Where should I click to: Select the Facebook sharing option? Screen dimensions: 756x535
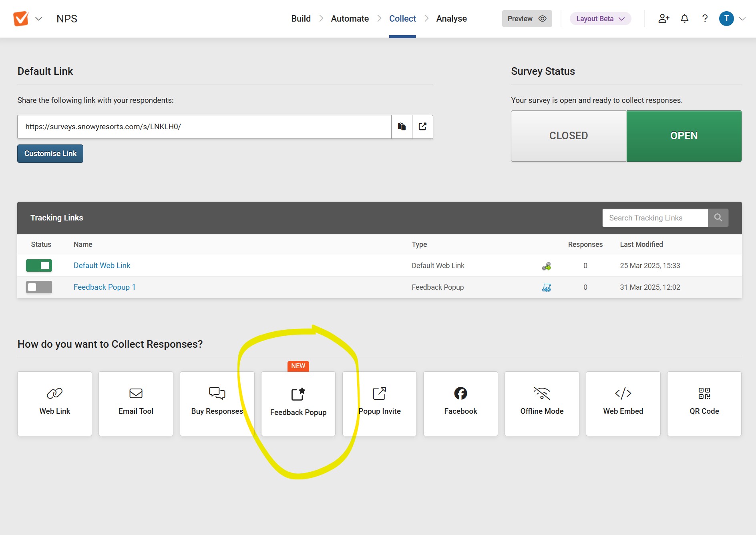[460, 403]
